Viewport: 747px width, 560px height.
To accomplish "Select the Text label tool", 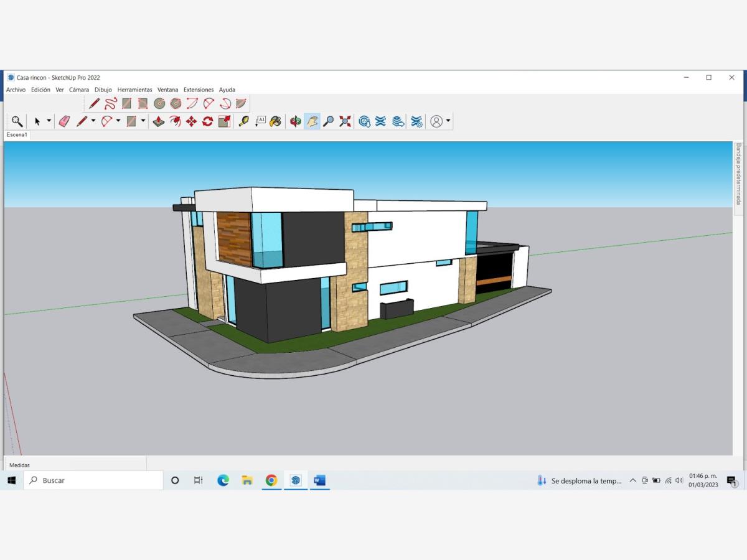I will [x=260, y=121].
